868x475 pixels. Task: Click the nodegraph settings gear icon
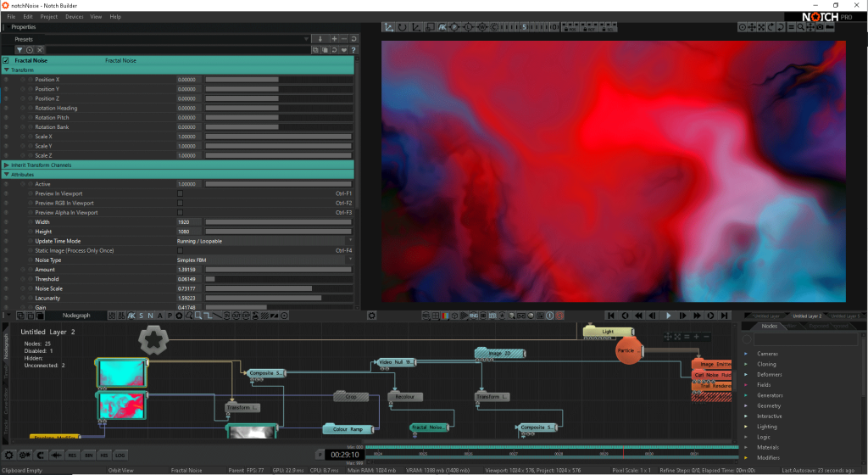point(371,316)
